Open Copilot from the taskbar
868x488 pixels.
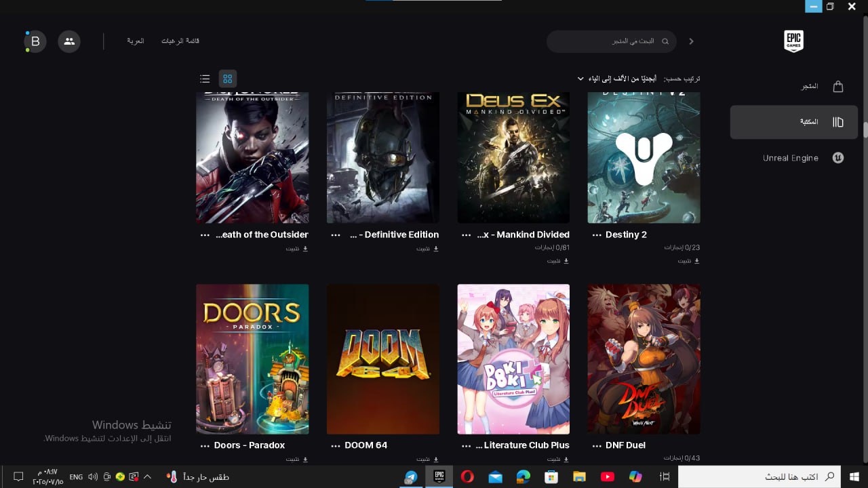635,476
